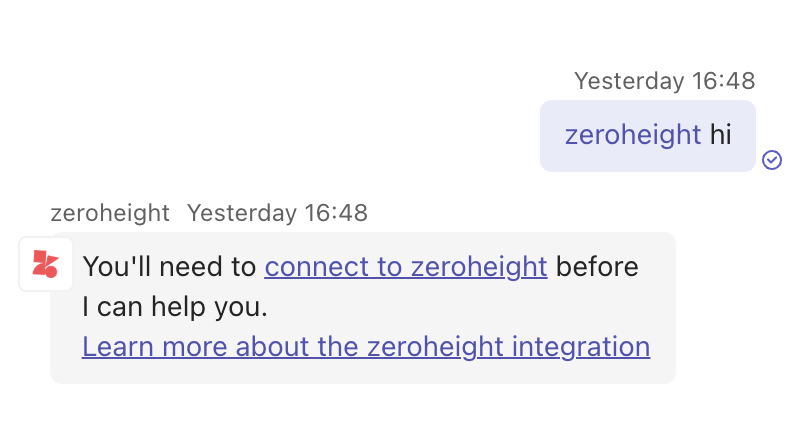Click the zeroheight sender name above reply

(110, 213)
